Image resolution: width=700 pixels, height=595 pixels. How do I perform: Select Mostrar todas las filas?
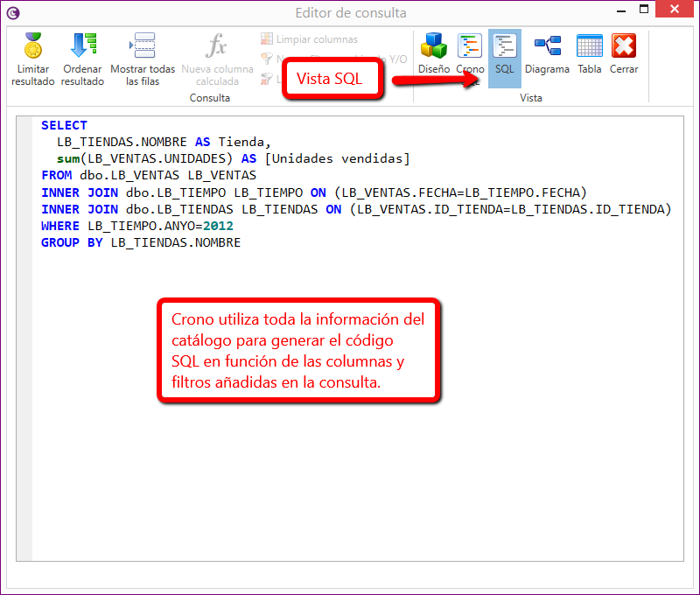coord(142,46)
